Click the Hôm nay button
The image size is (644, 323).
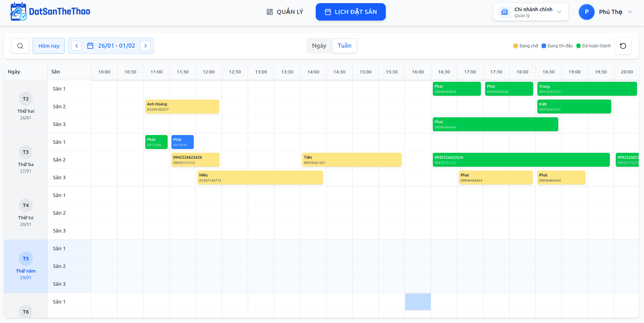(49, 46)
